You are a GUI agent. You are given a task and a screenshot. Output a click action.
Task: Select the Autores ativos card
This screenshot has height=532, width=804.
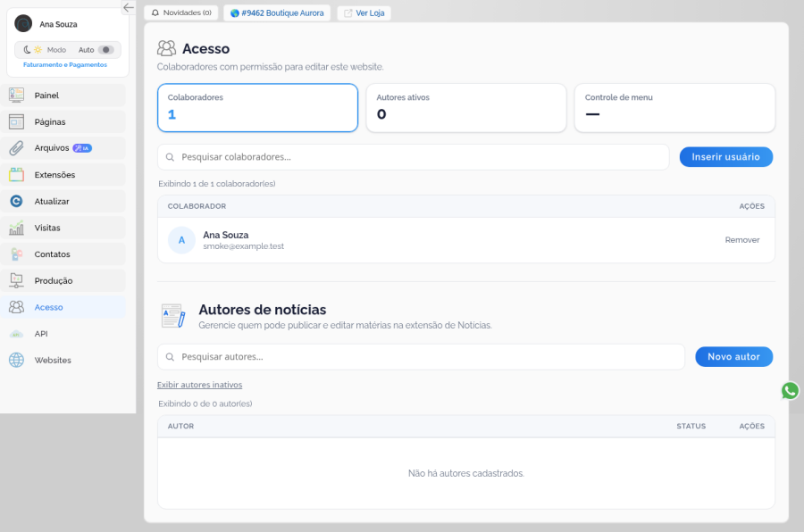466,108
